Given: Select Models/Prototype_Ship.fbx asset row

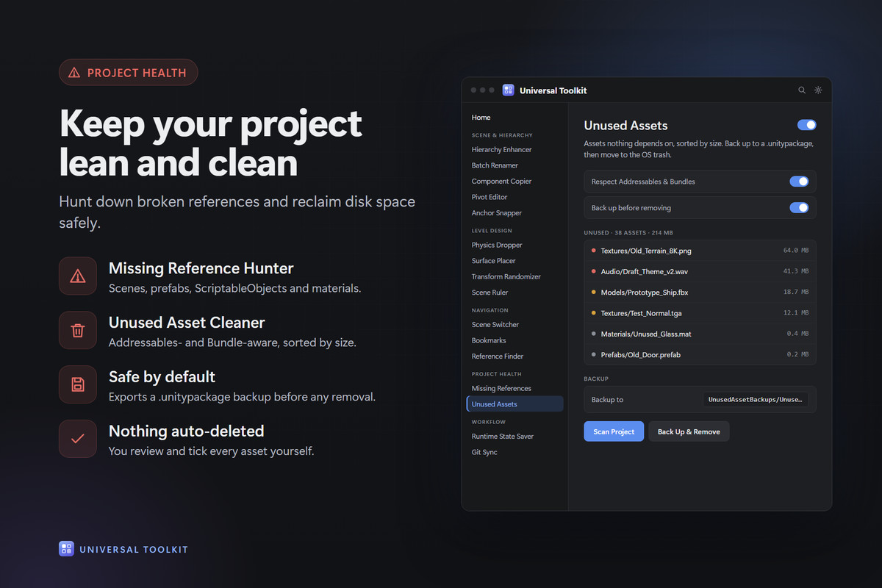Looking at the screenshot, I should pos(700,293).
